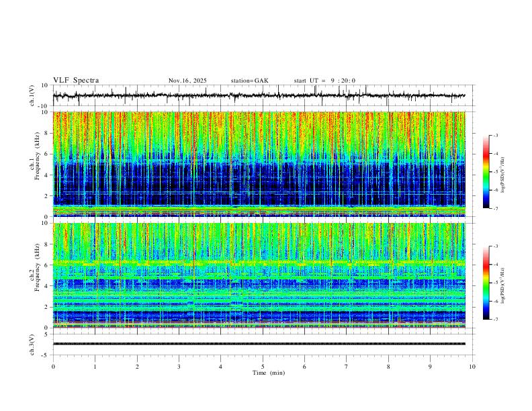
Task: Click time axis tick label 1
Action: coord(95,367)
